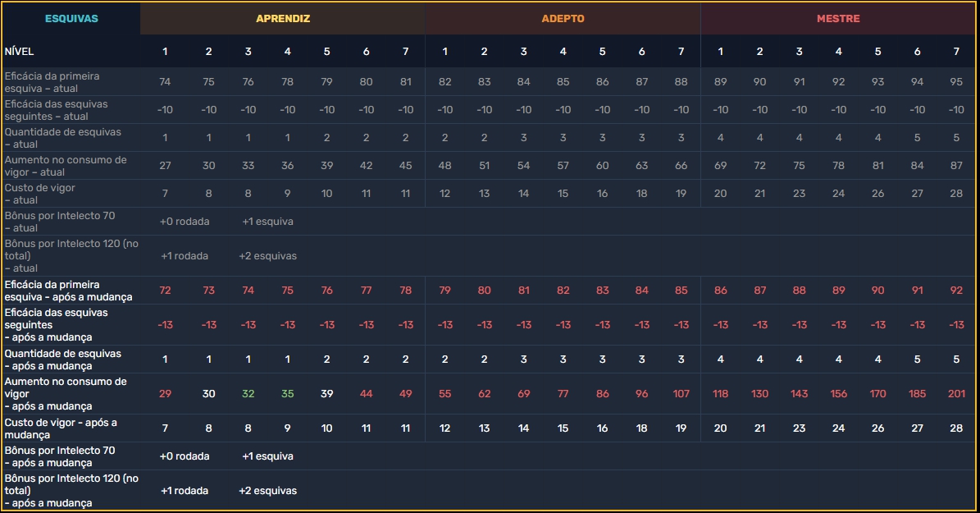Click 'Eficácia das esquivas seguintes – após a mudança' label

point(57,325)
